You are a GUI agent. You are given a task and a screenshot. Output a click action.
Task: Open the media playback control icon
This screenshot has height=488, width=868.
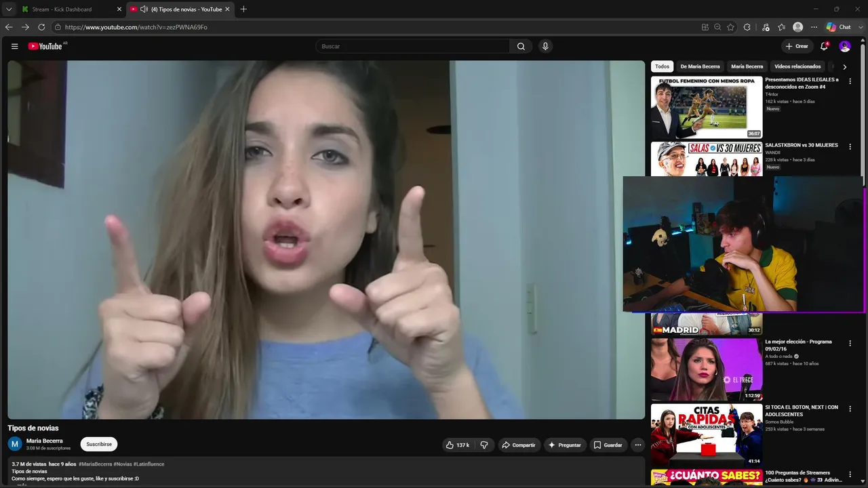[766, 27]
